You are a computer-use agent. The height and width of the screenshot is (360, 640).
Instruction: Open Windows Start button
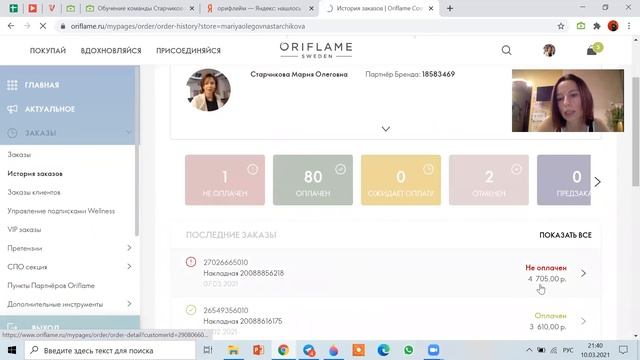tap(12, 350)
